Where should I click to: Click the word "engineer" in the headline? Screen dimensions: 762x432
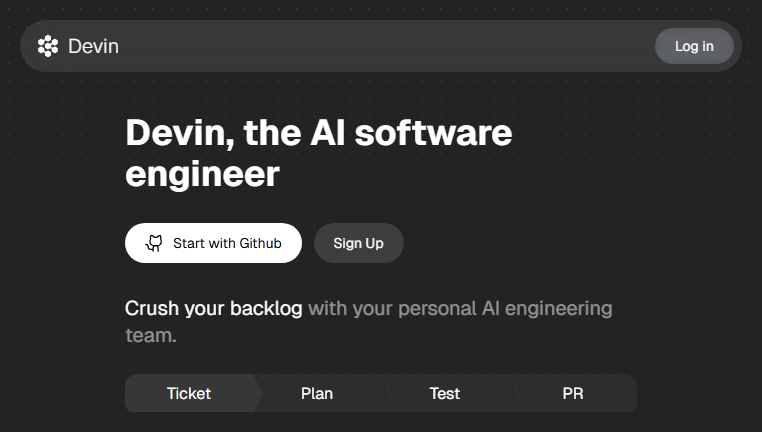pyautogui.click(x=203, y=174)
